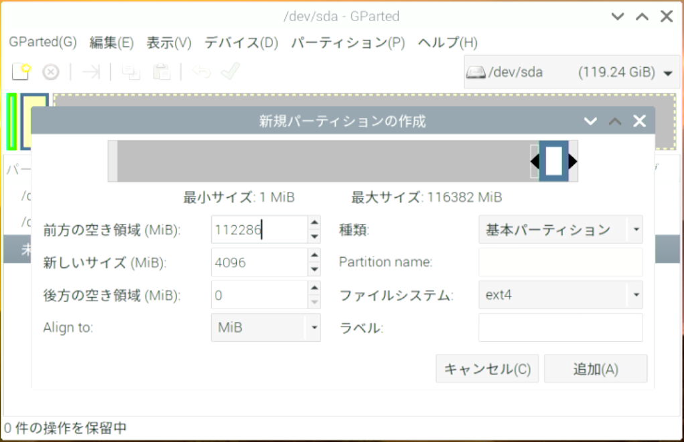Increase 前方の空き領域 with up arrow

pyautogui.click(x=314, y=223)
